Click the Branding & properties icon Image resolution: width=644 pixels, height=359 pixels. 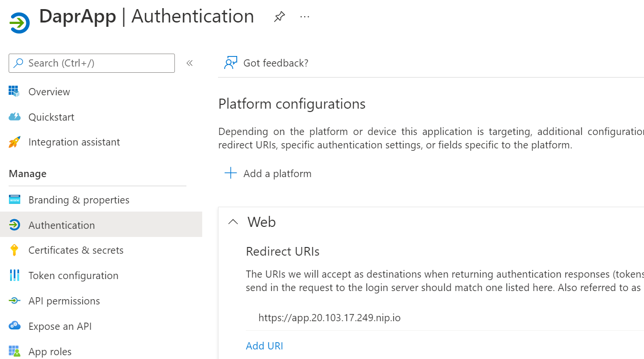[x=15, y=200]
